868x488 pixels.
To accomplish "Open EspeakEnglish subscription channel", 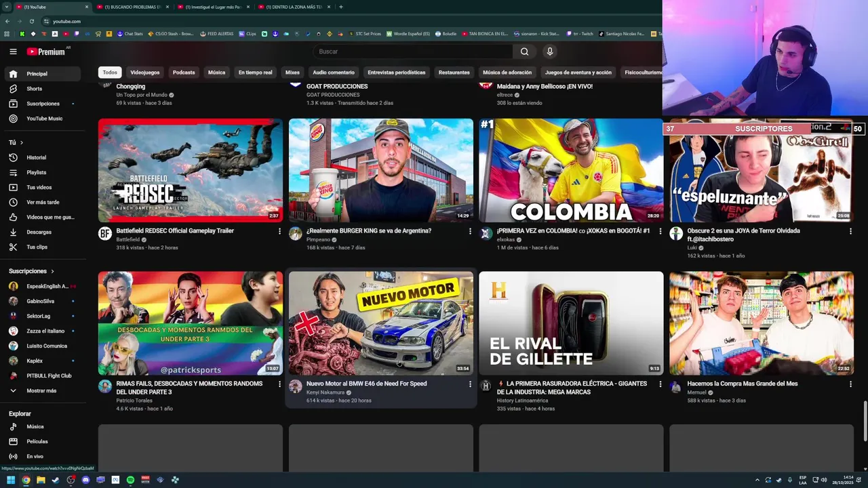I will pos(43,286).
